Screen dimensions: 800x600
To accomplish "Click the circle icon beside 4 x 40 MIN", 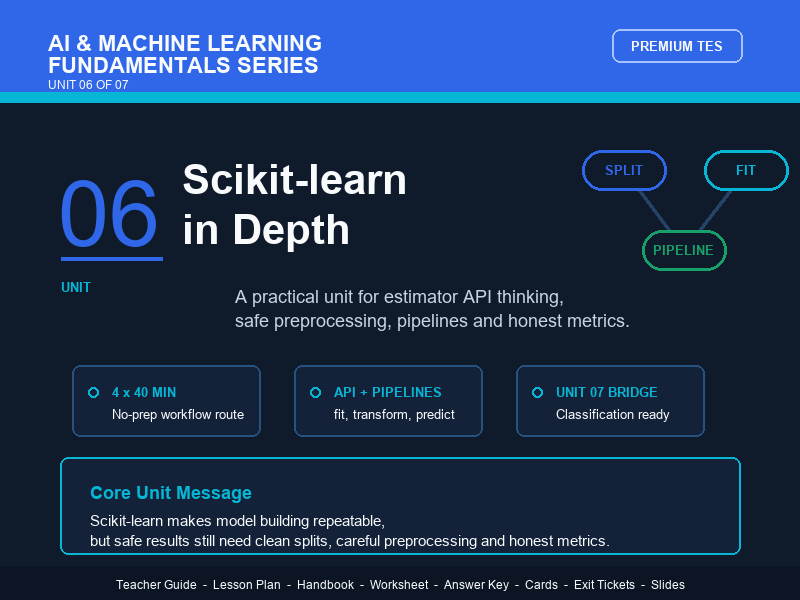I will click(x=93, y=392).
